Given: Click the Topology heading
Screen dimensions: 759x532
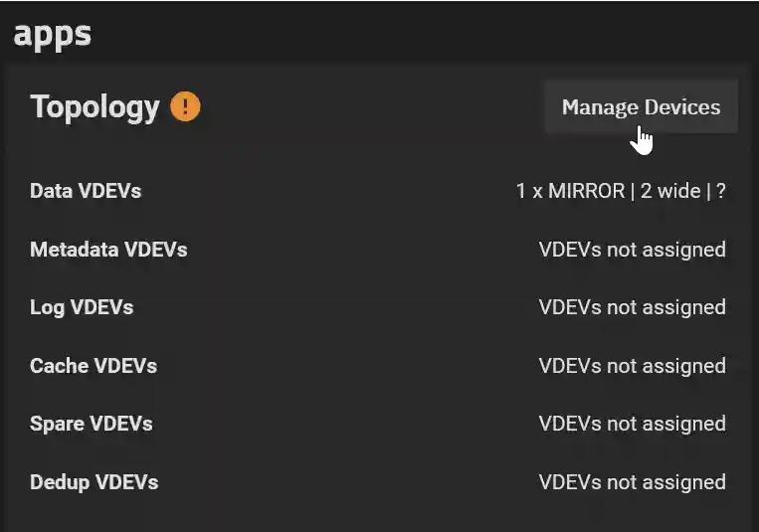Looking at the screenshot, I should [x=95, y=106].
